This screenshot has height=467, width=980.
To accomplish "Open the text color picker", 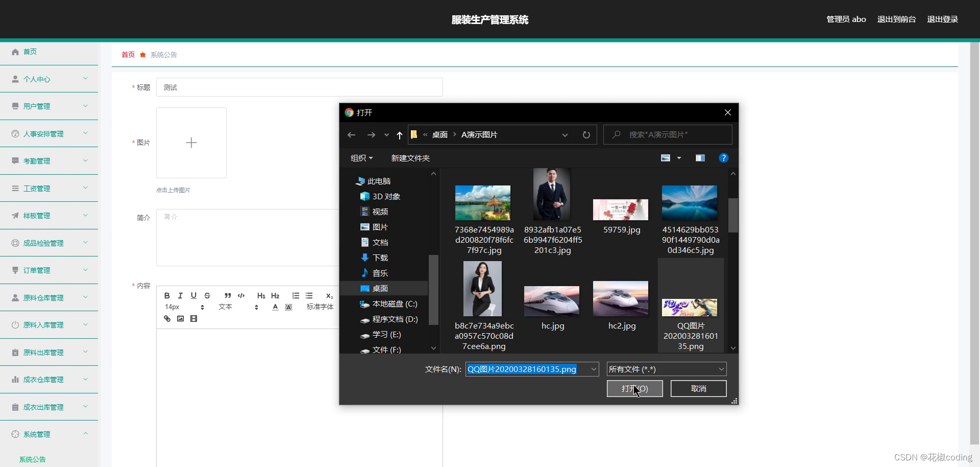I will [x=275, y=307].
